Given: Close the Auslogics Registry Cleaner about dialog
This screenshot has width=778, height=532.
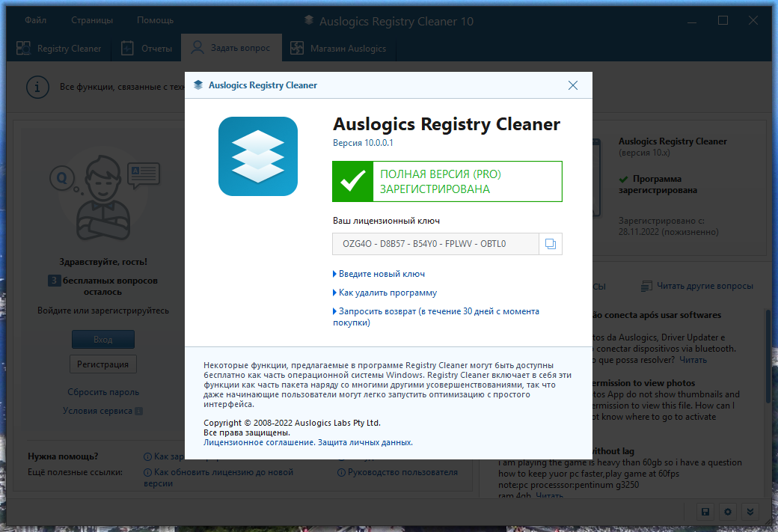Looking at the screenshot, I should click(x=572, y=85).
